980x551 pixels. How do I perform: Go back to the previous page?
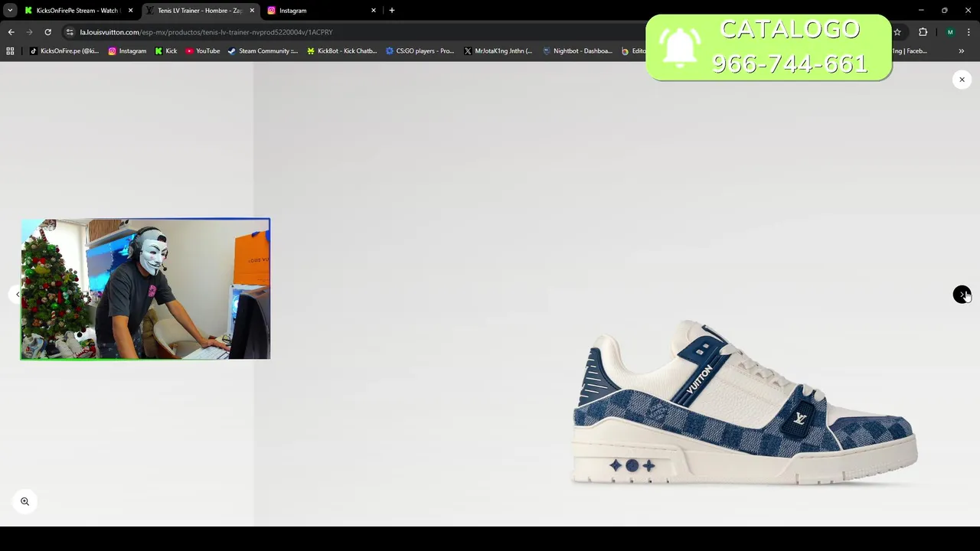point(11,32)
